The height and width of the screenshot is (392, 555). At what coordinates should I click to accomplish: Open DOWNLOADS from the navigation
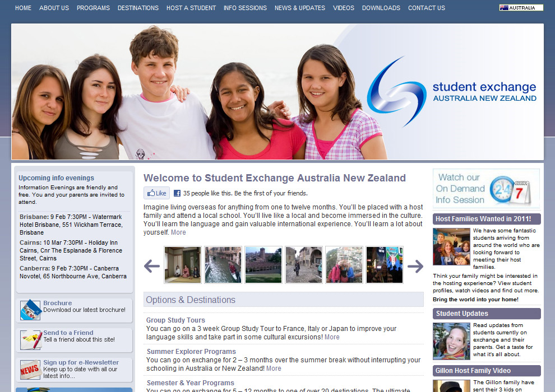click(x=381, y=8)
